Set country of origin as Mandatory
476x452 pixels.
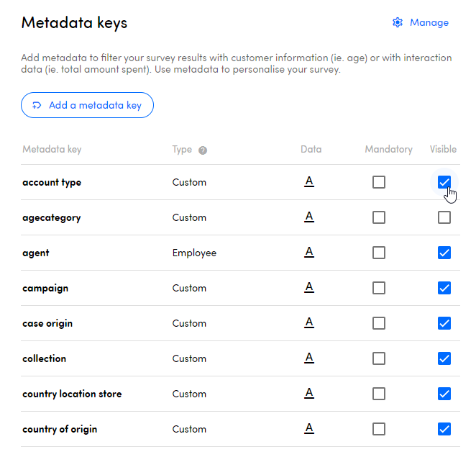coord(379,429)
